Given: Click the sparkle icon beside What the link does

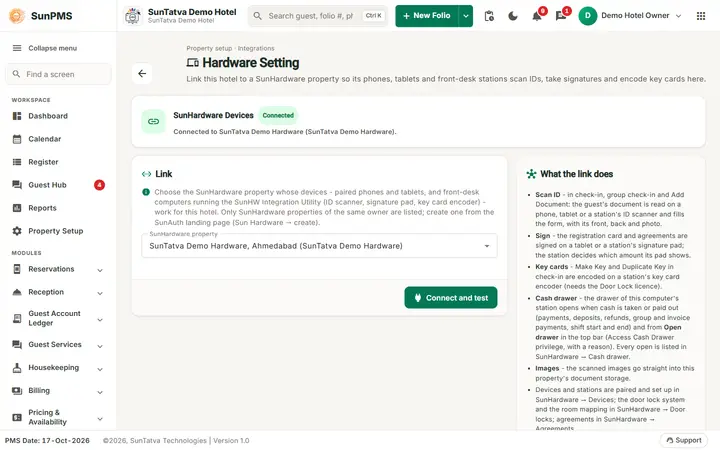Looking at the screenshot, I should tap(531, 174).
